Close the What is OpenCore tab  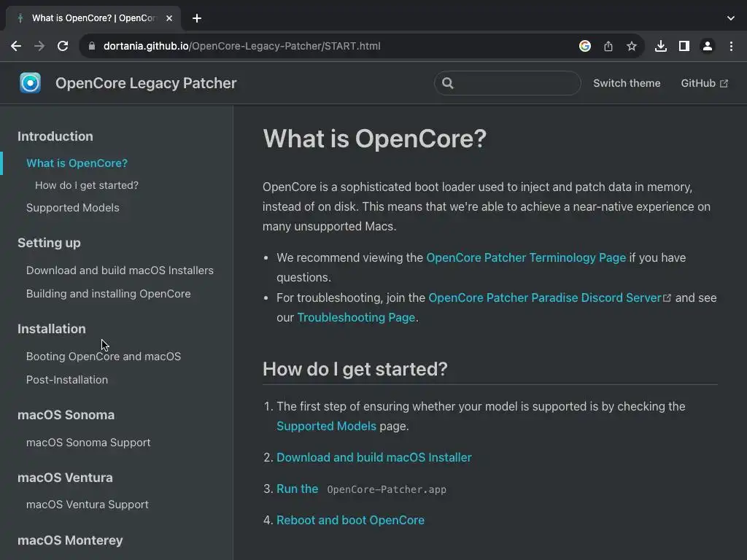pos(169,18)
